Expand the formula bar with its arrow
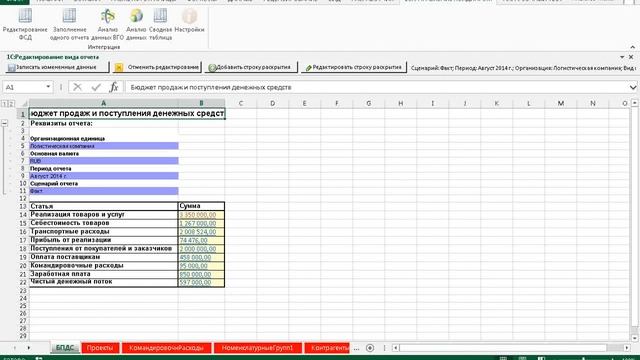The image size is (640, 360). coord(633,87)
